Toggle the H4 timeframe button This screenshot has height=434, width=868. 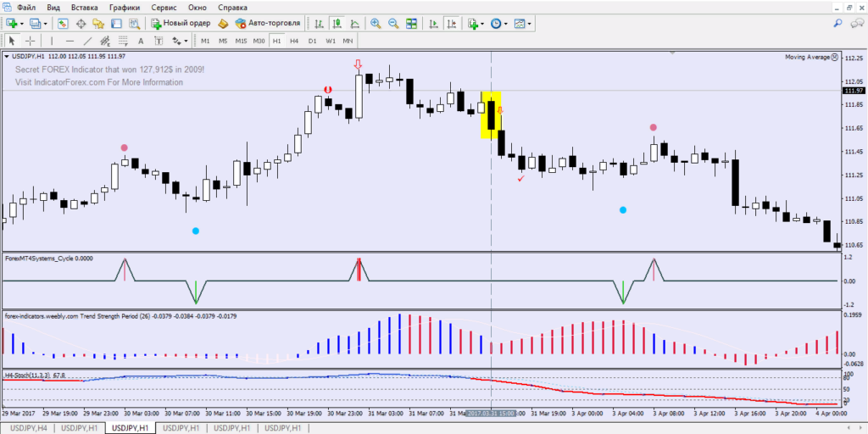[x=294, y=41]
